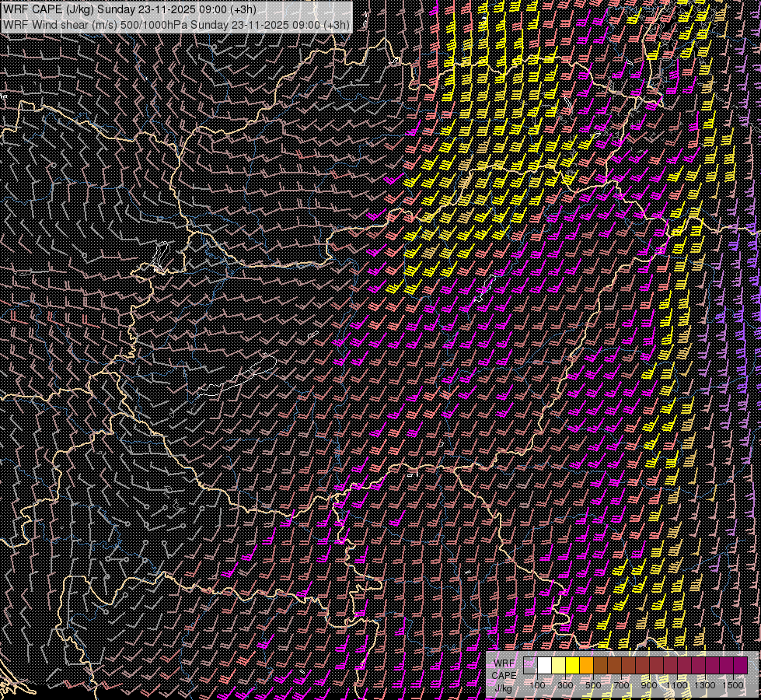761x700 pixels.
Task: Select the 500 tick label in legend
Action: [593, 685]
